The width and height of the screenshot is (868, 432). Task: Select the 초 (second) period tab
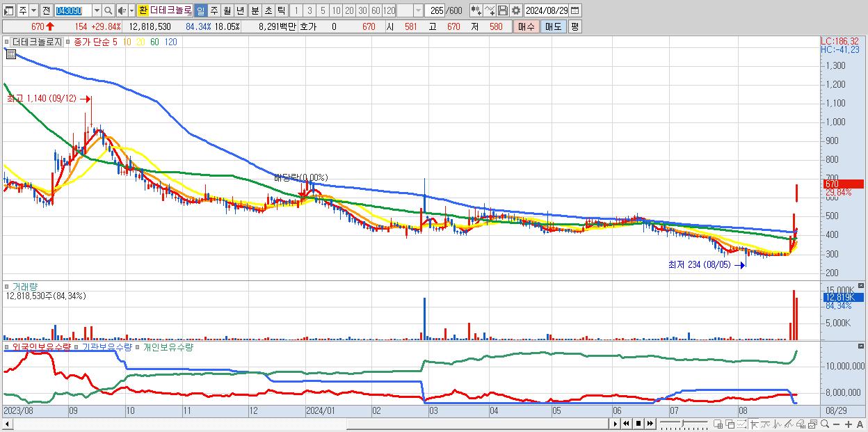(268, 10)
